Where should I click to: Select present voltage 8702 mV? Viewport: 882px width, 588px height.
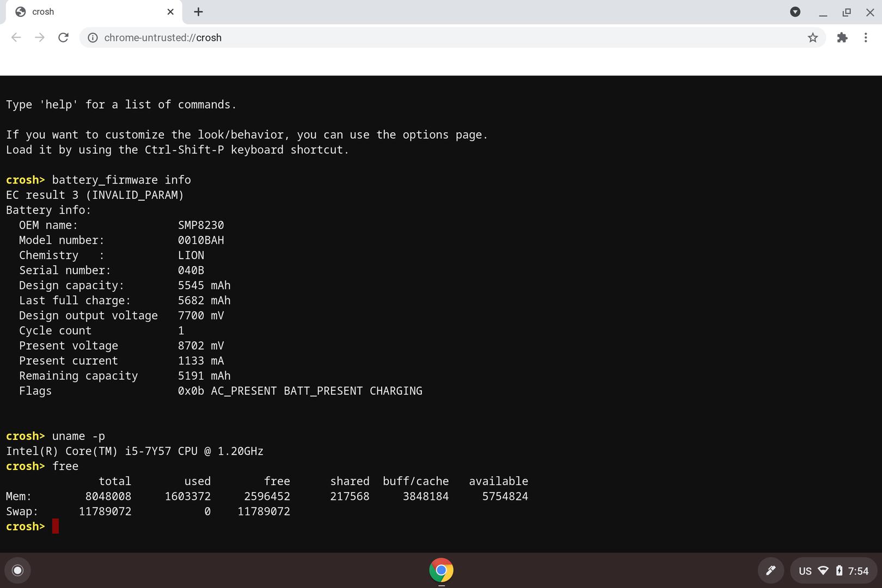click(x=201, y=346)
